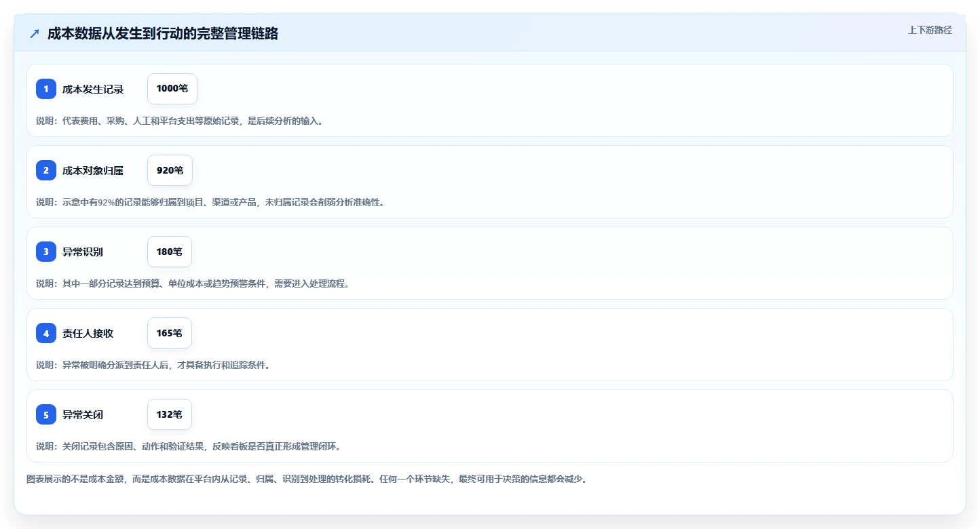The height and width of the screenshot is (529, 980).
Task: Select the 异常关闭 step label
Action: (83, 414)
